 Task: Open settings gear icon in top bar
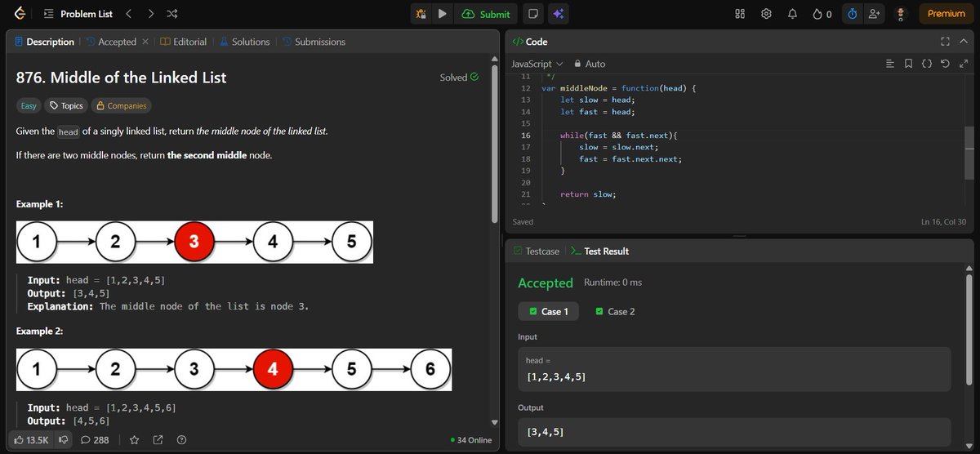(x=766, y=14)
